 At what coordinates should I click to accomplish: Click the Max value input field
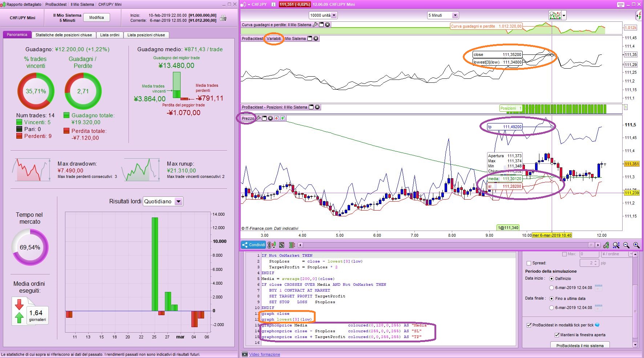(x=589, y=254)
